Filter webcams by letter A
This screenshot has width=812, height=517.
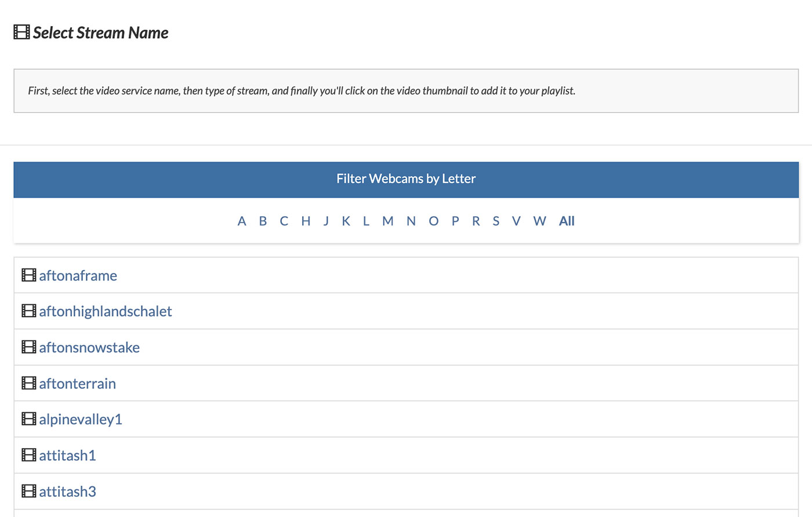coord(242,221)
